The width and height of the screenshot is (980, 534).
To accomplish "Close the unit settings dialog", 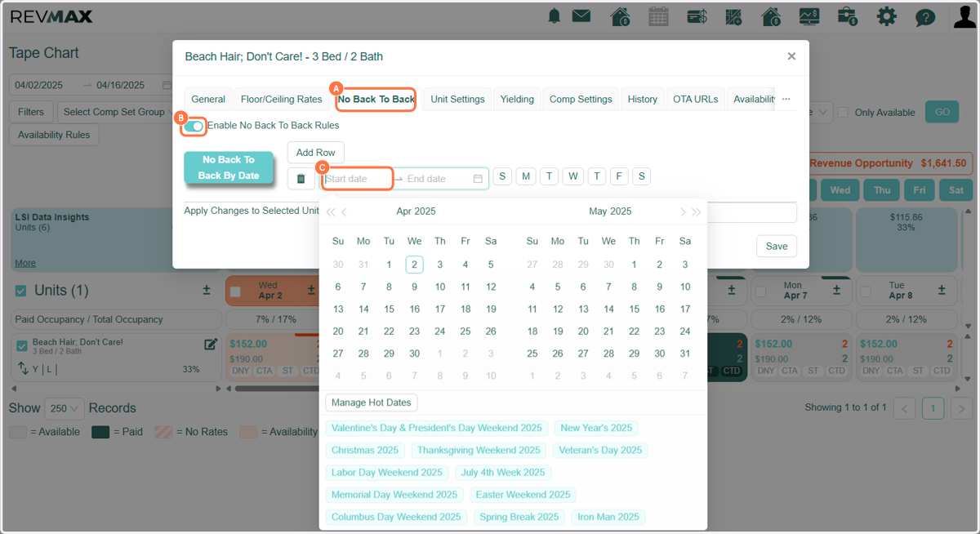I will tap(791, 56).
